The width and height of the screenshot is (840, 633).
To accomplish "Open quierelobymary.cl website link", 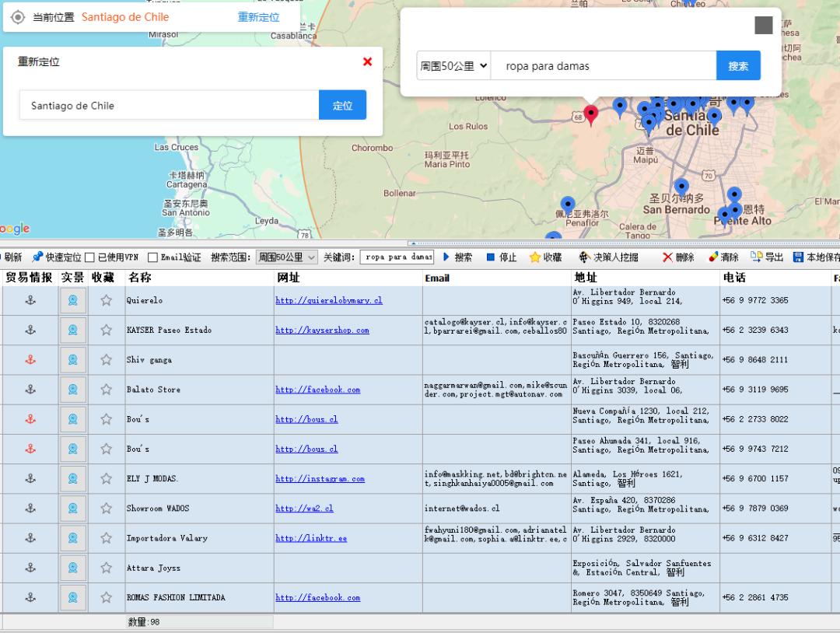I will (329, 300).
